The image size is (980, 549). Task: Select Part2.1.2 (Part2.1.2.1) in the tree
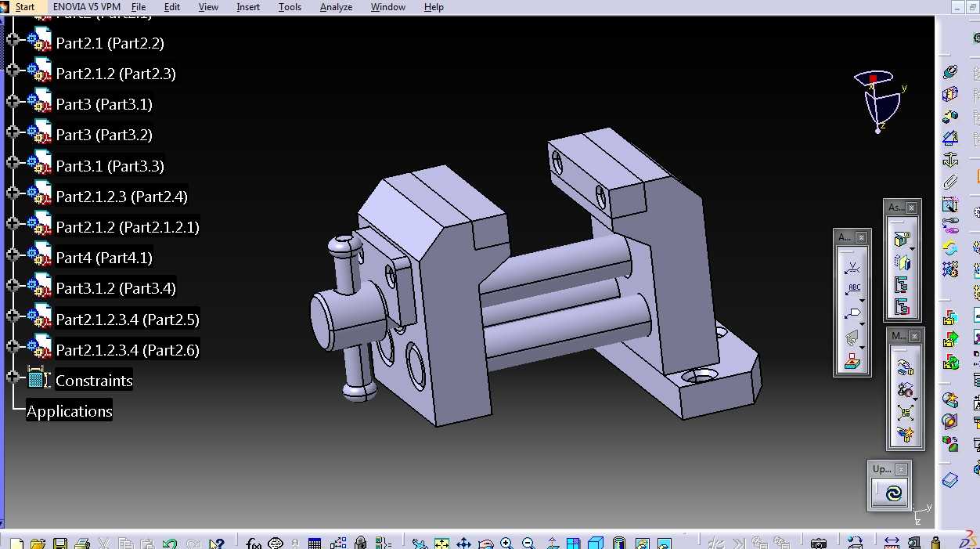tap(128, 227)
